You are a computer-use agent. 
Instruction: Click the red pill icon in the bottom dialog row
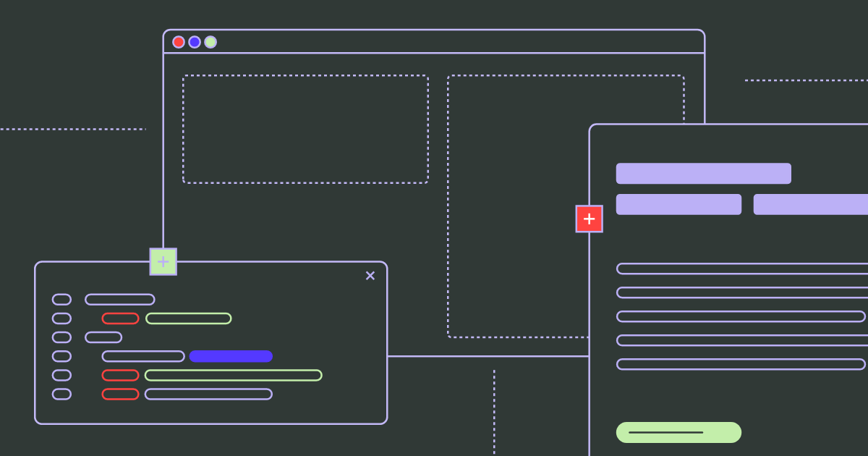tap(121, 394)
